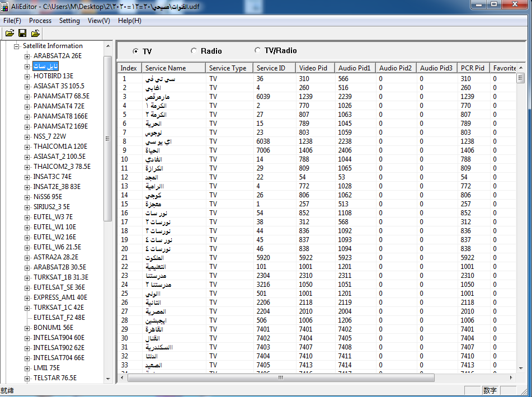Expand the BONUM1 56E node
This screenshot has height=397, width=532.
27,328
